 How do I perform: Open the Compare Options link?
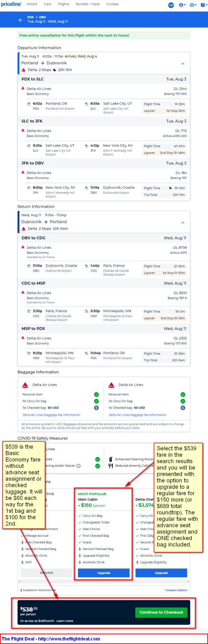pos(176,590)
